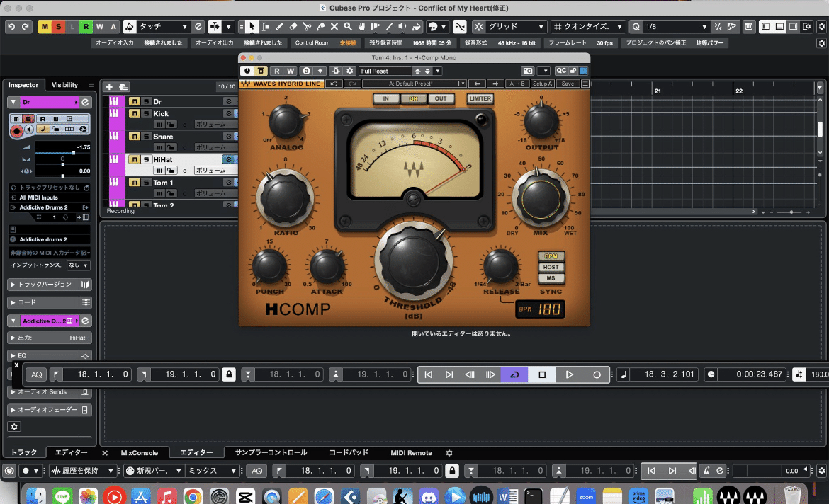829x504 pixels.
Task: Click the Undo arrow in Cubase toolbar
Action: click(11, 26)
